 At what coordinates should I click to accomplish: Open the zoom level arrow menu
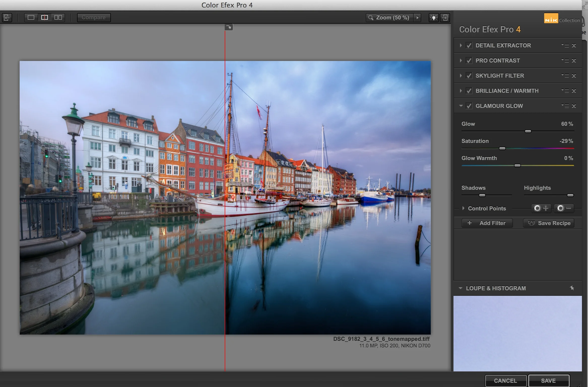coord(417,17)
